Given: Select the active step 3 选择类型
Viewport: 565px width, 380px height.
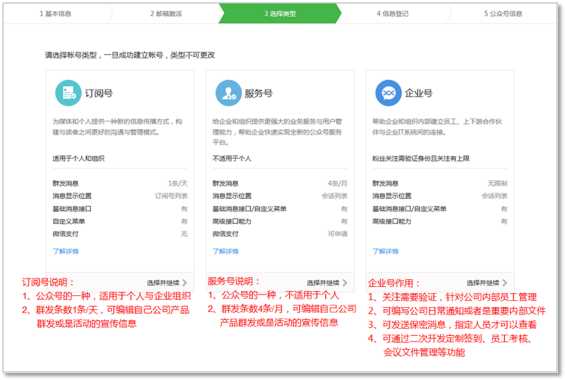Looking at the screenshot, I should 280,13.
